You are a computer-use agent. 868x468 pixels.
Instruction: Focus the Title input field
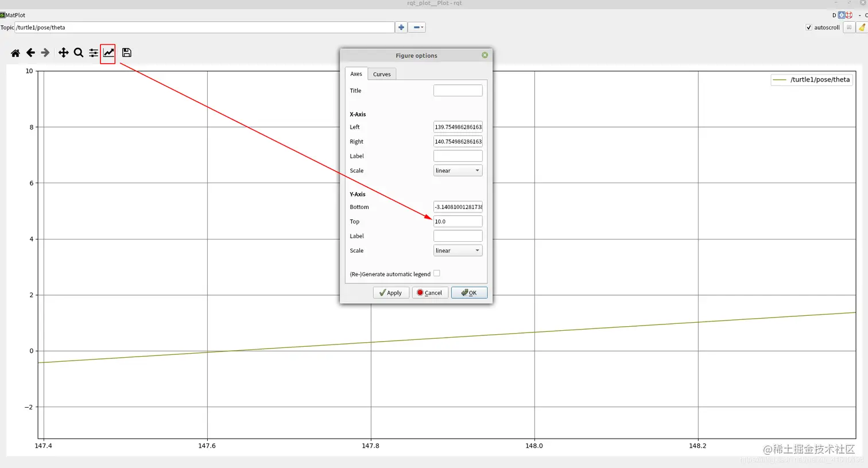pyautogui.click(x=458, y=91)
